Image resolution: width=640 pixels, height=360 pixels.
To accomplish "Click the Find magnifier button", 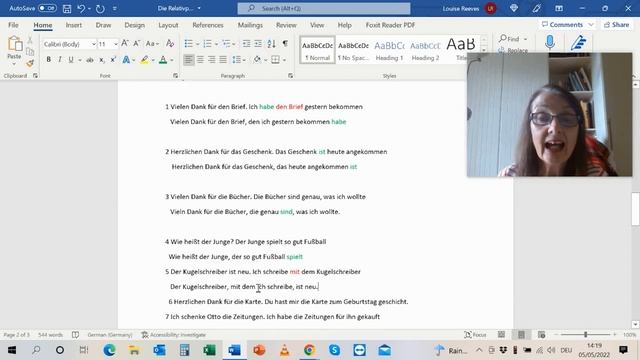I will 509,39.
